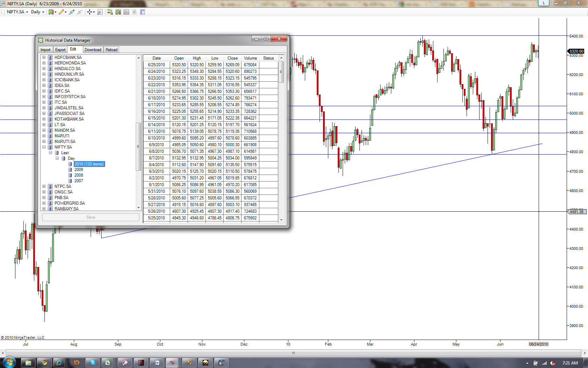Click the Open cell for 6/25/2010
The height and width of the screenshot is (368, 588).
point(179,65)
